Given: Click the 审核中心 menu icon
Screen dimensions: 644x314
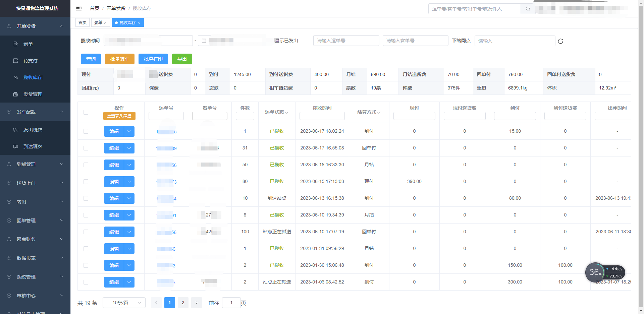Looking at the screenshot, I should 9,296.
